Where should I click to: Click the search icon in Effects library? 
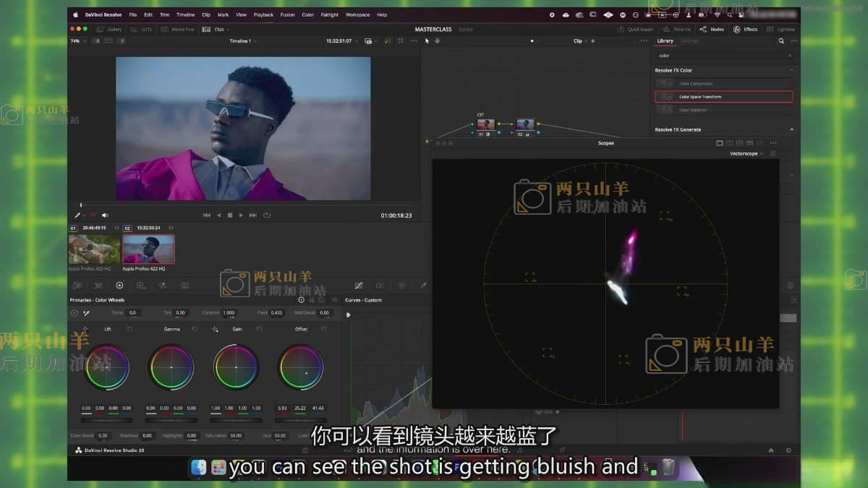781,41
